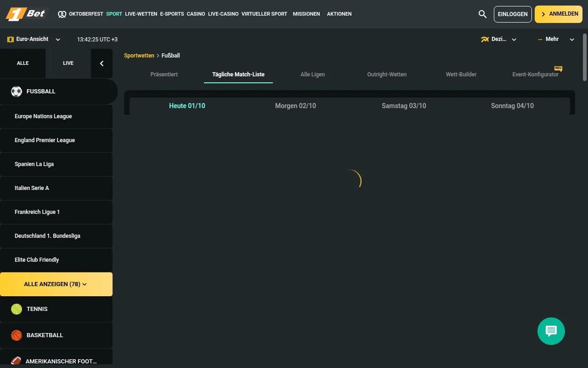588x368 pixels.
Task: Expand Alle Anzeigen (78) leagues list
Action: (x=56, y=284)
